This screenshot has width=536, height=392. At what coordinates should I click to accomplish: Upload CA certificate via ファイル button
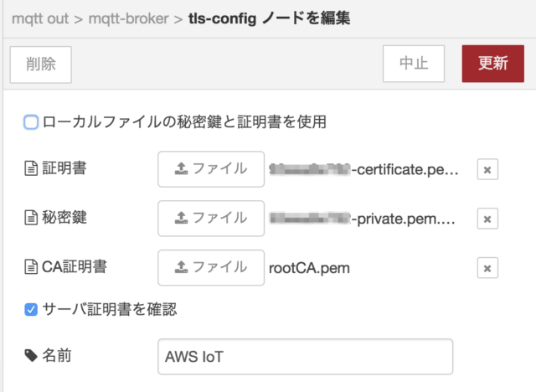(211, 267)
